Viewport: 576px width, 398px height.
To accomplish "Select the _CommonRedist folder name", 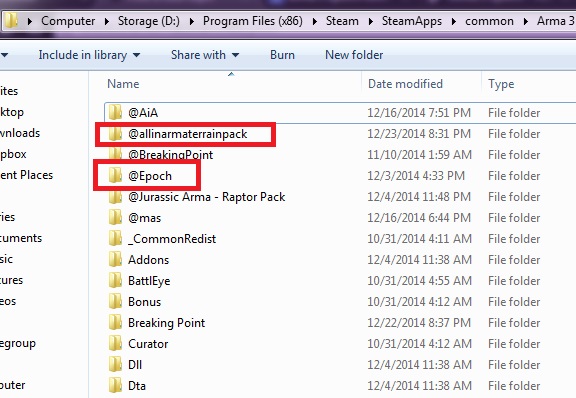I will 172,239.
